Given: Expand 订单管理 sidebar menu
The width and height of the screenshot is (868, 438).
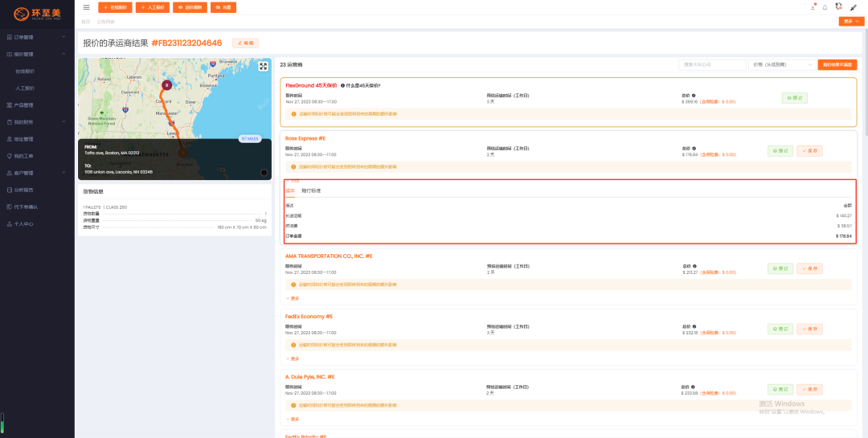Looking at the screenshot, I should pos(63,37).
